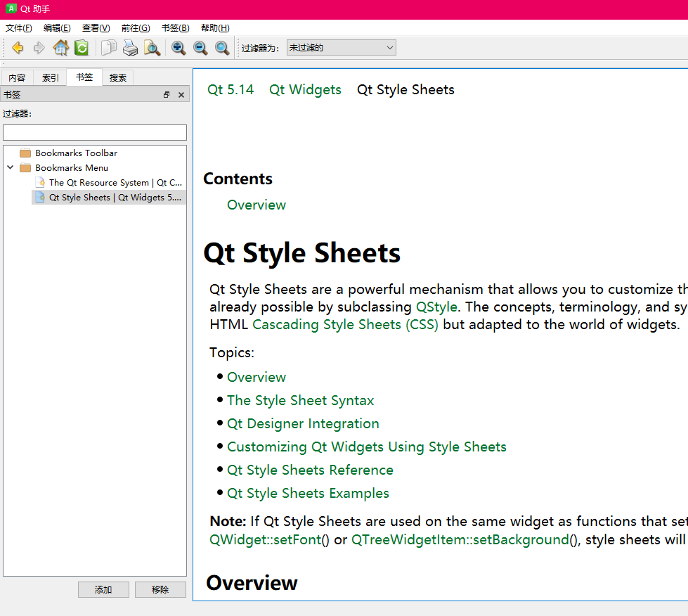Select the Bookmarks Toolbar folder
Viewport: 688px width, 616px height.
coord(76,153)
